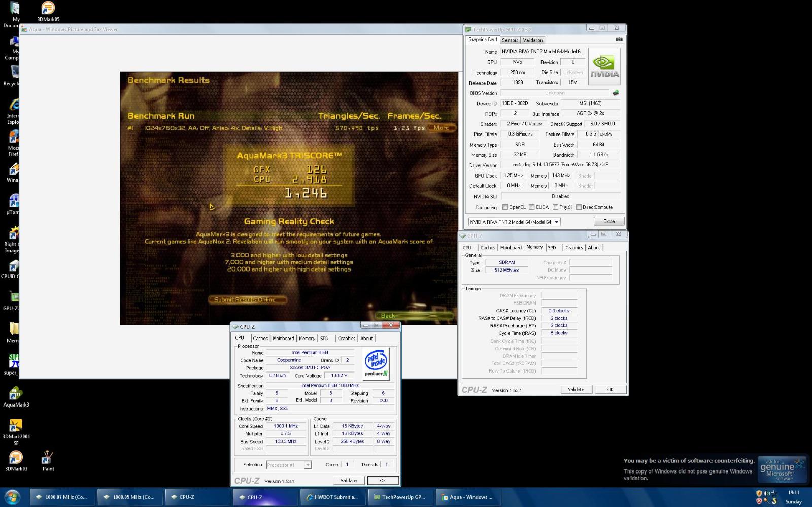Open the Caches tab in the front CPU-Z
The image size is (812, 507).
[x=260, y=339]
